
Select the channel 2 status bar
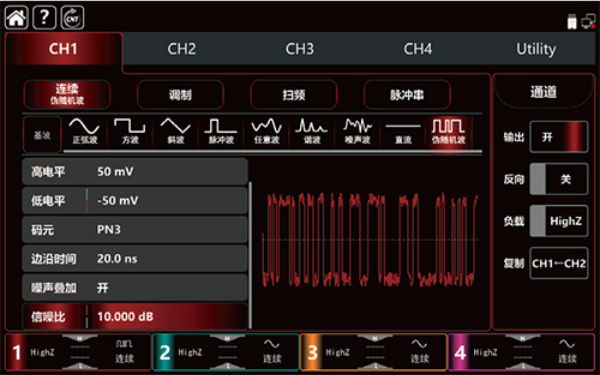tap(226, 352)
